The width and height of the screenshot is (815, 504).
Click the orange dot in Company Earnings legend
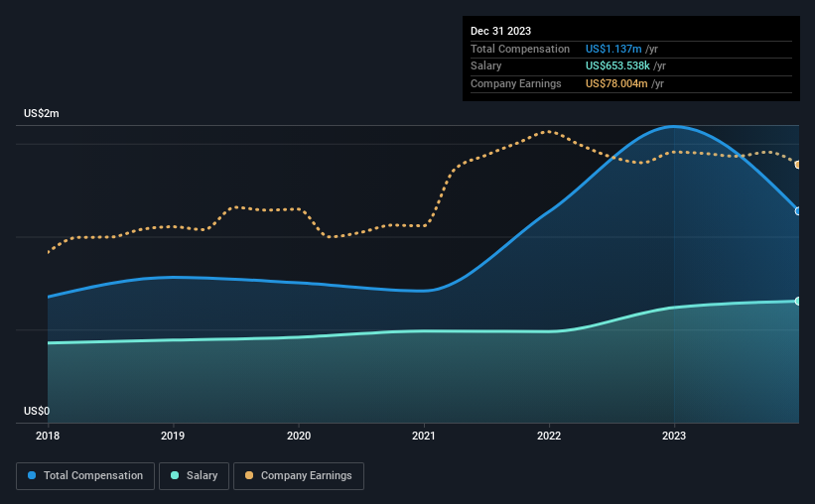click(x=249, y=475)
